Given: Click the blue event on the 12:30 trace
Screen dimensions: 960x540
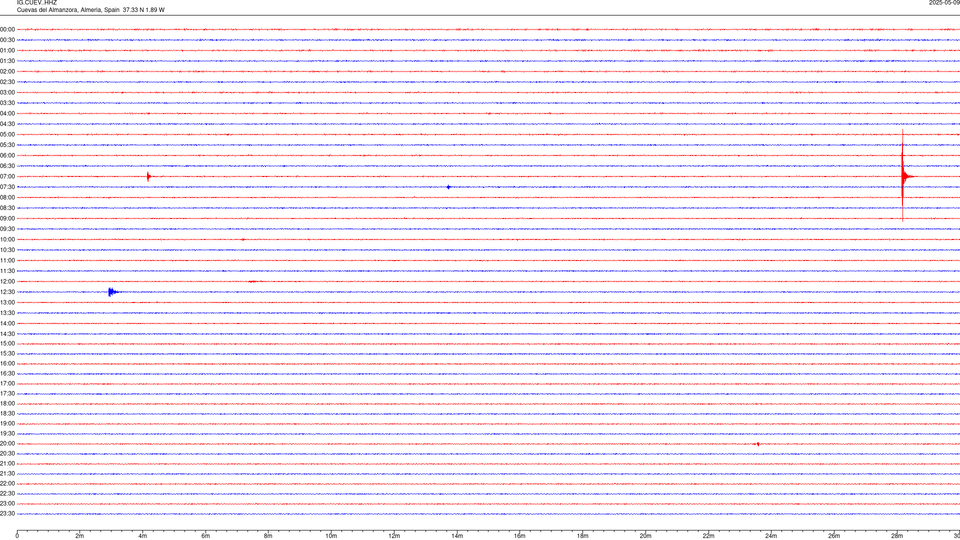Looking at the screenshot, I should (112, 292).
